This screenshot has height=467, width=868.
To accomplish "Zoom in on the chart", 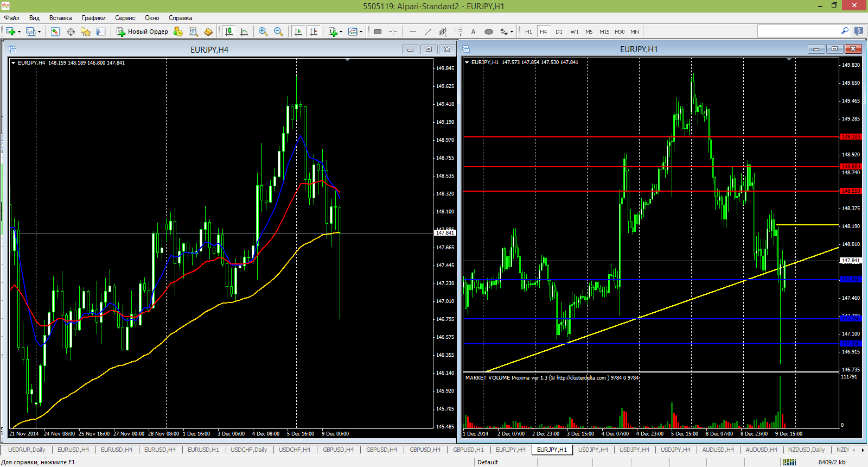I will coord(263,31).
